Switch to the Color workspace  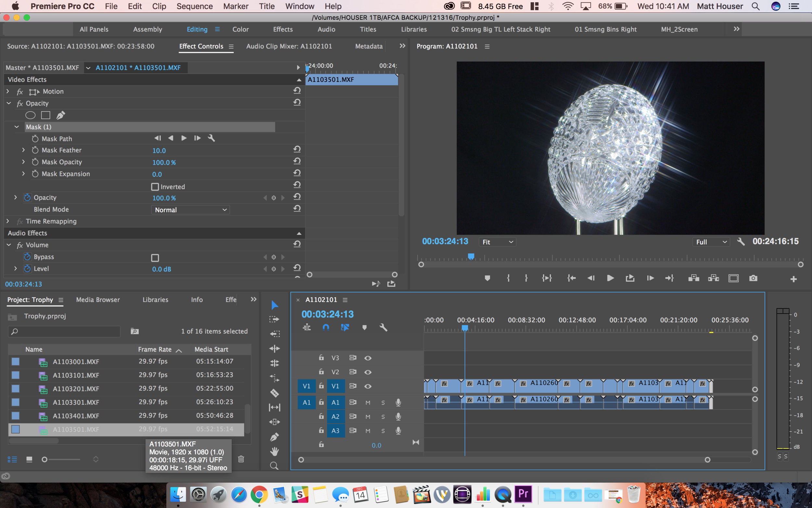pos(240,29)
